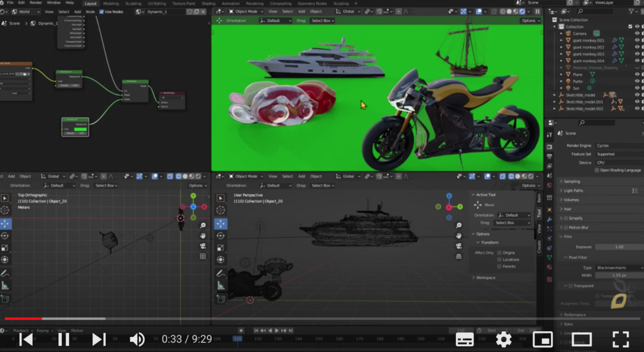Viewport: 644px width, 352px height.
Task: Open Device CPU dropdown
Action: [619, 162]
